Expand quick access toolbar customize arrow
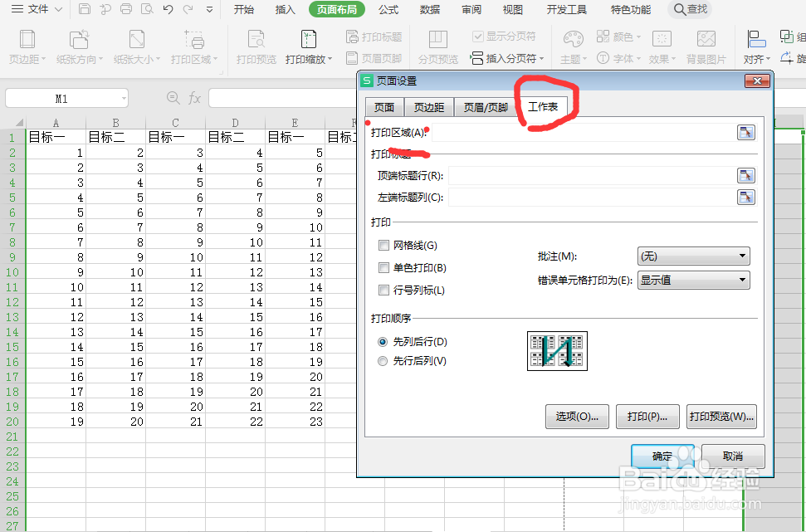The height and width of the screenshot is (532, 806). 209,9
